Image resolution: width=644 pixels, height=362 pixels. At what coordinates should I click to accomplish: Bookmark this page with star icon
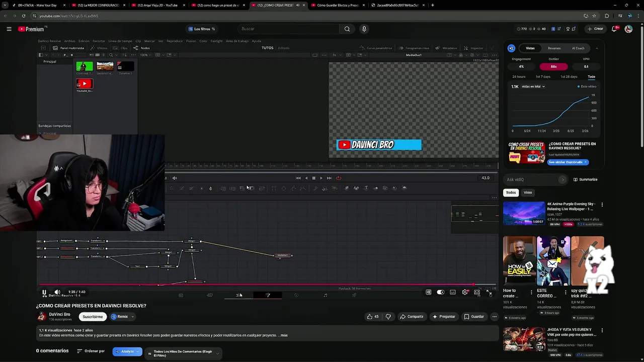pos(594,16)
